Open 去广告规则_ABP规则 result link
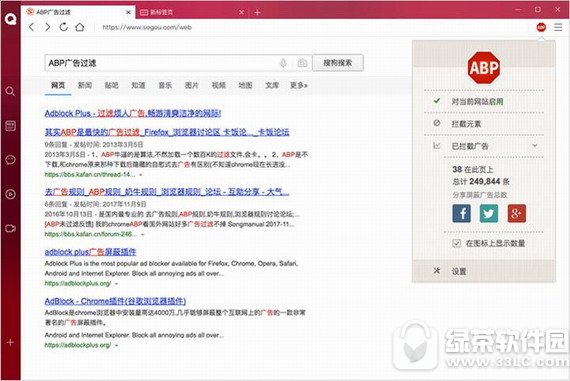The image size is (570, 381). (167, 192)
